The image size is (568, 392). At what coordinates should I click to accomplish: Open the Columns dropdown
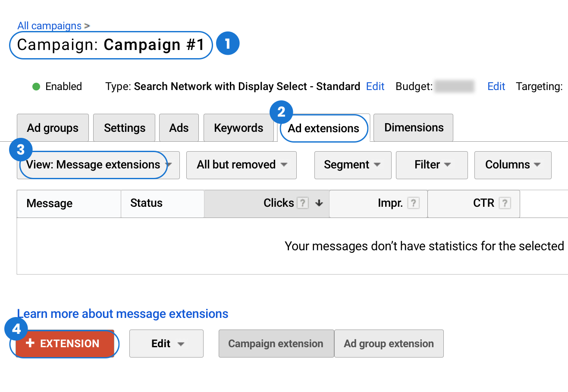click(512, 165)
